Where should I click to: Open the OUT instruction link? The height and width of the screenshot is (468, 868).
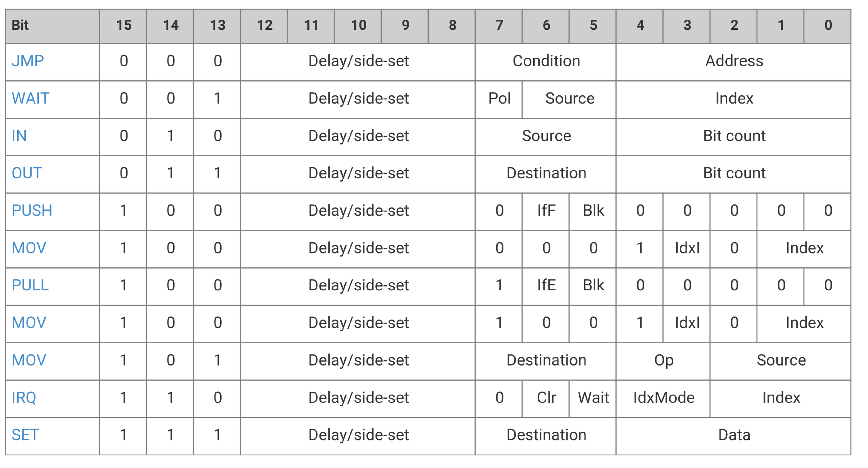tap(27, 173)
